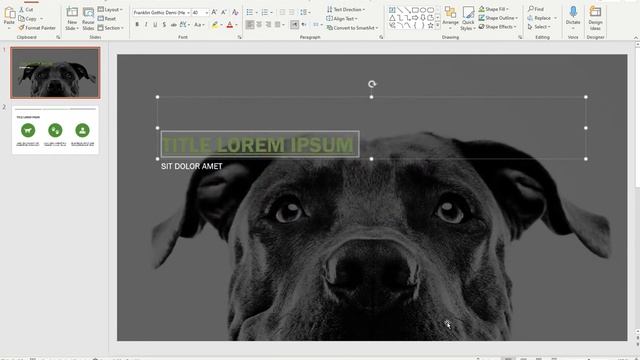
Task: Open the Change Case menu
Action: (x=198, y=25)
